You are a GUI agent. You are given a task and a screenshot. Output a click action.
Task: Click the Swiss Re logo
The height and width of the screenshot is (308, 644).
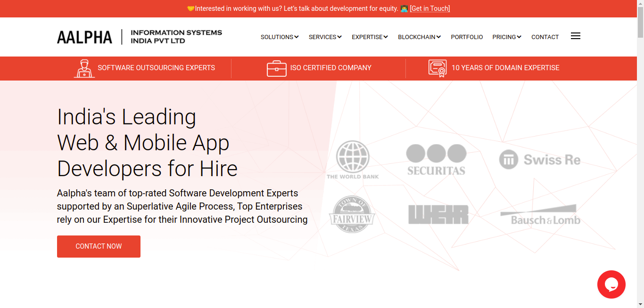click(x=540, y=160)
